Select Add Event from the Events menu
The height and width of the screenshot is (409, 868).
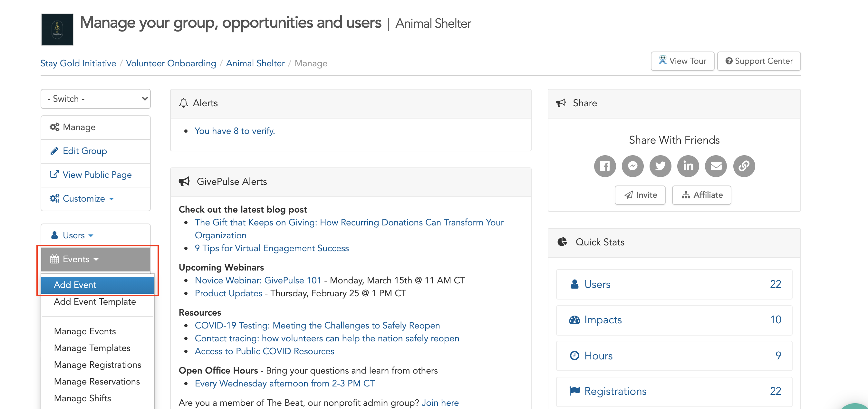pyautogui.click(x=97, y=285)
